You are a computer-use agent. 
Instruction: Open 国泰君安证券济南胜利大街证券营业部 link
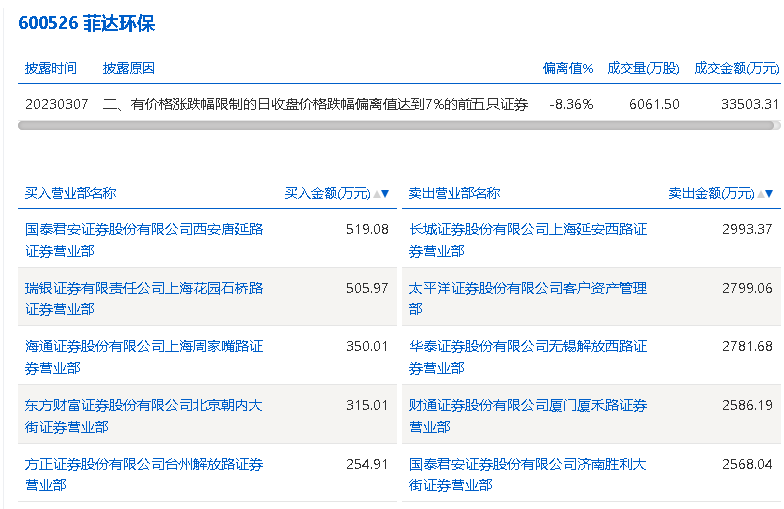[x=528, y=474]
